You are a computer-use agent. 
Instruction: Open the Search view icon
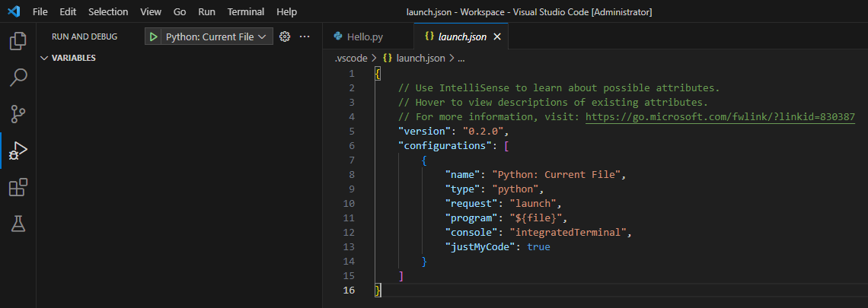[18, 78]
